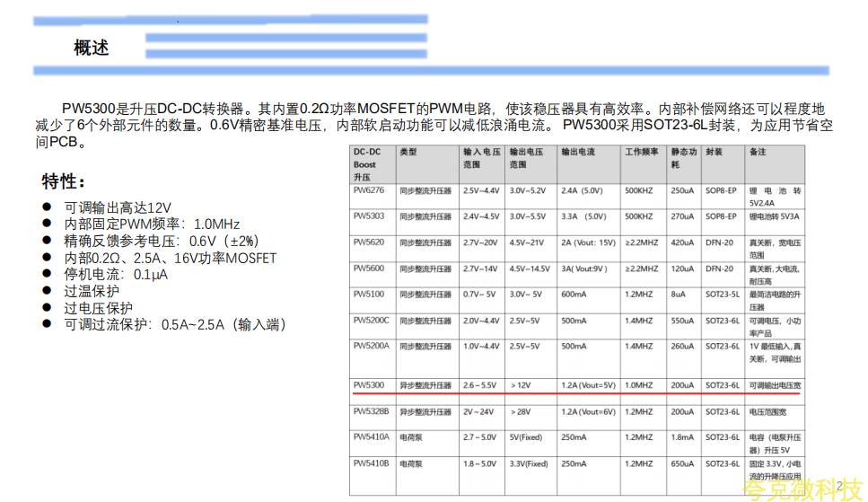
Task: Click the 备注 column header
Action: (x=758, y=153)
